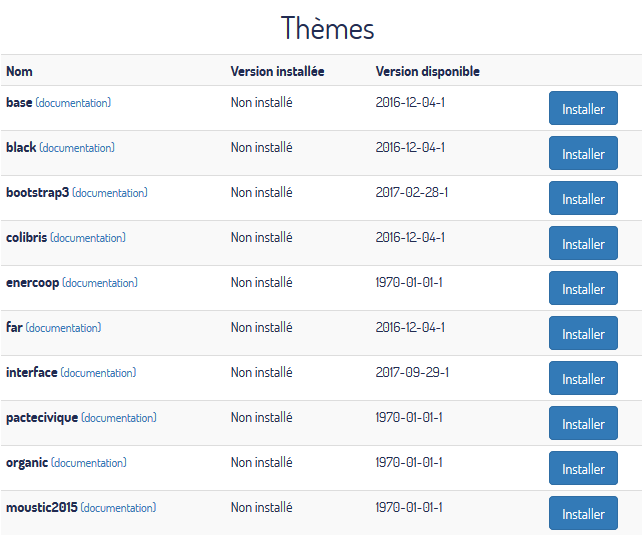View organic theme documentation

tap(89, 463)
